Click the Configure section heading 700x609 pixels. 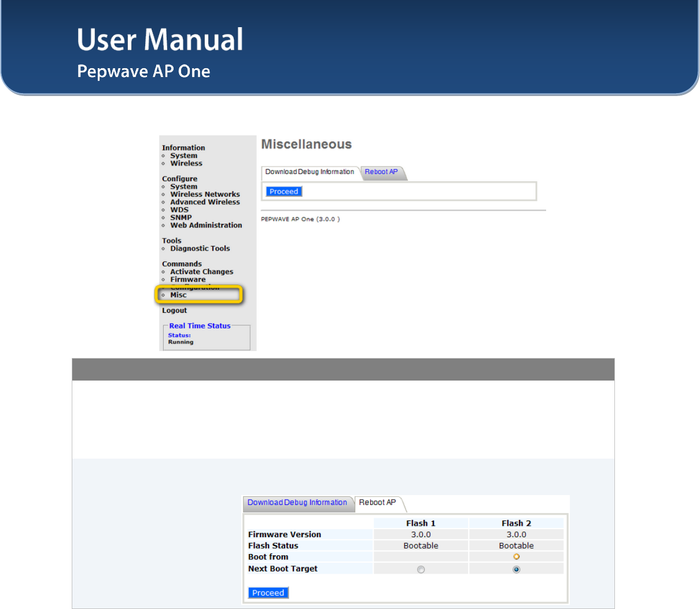(179, 179)
